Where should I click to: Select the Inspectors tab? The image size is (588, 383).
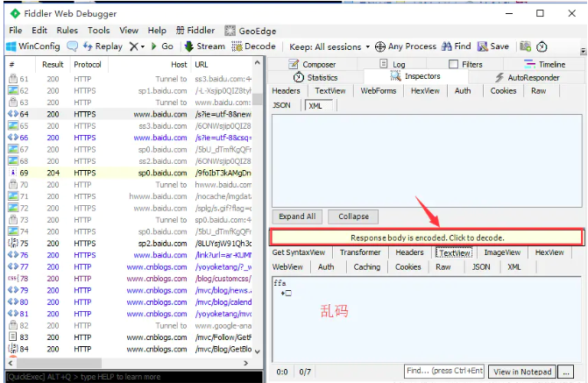tap(415, 76)
